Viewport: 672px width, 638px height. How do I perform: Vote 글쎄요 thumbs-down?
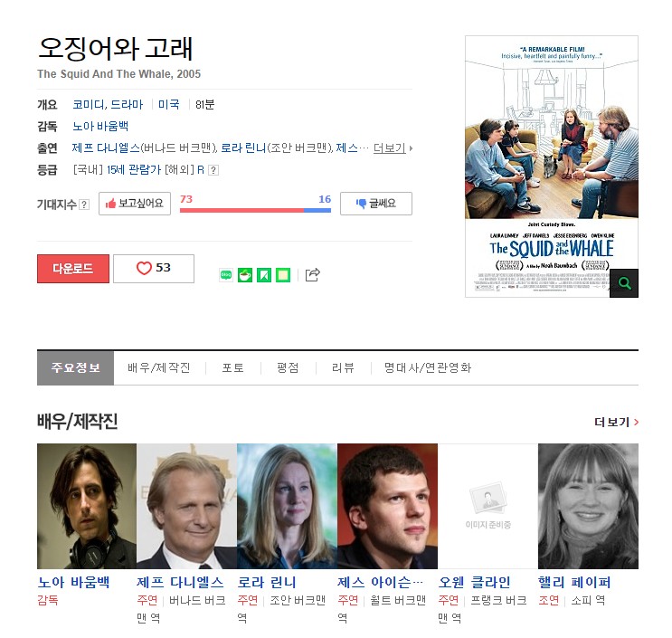pos(376,204)
